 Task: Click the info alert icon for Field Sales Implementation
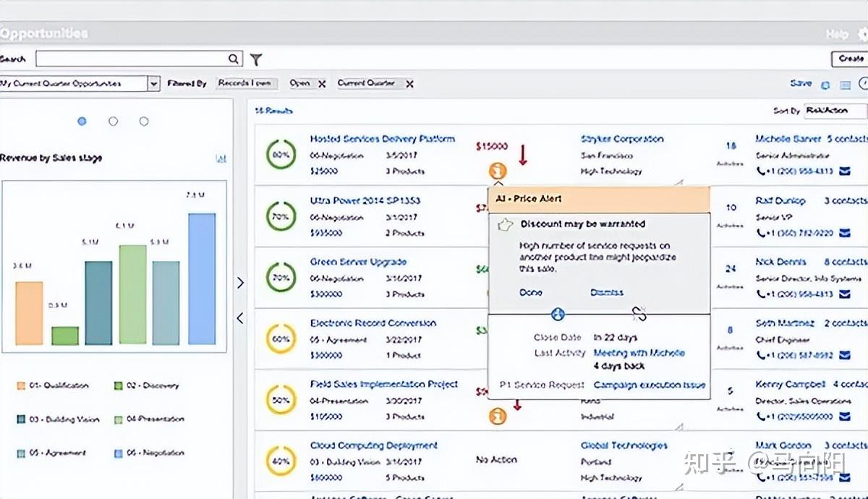pyautogui.click(x=497, y=416)
